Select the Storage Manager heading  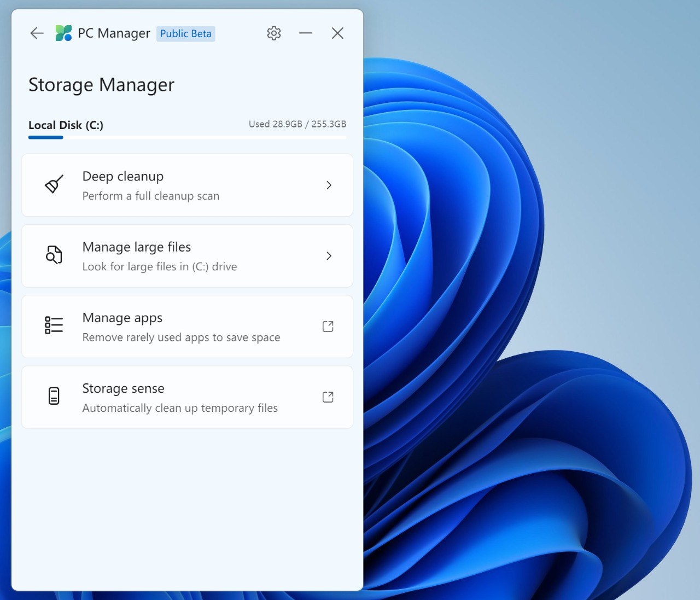coord(101,85)
